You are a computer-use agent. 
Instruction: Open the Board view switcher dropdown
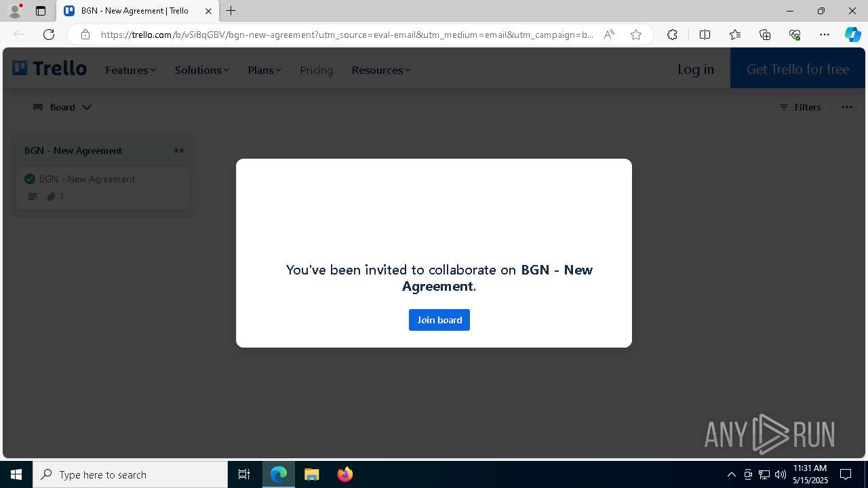pos(62,107)
